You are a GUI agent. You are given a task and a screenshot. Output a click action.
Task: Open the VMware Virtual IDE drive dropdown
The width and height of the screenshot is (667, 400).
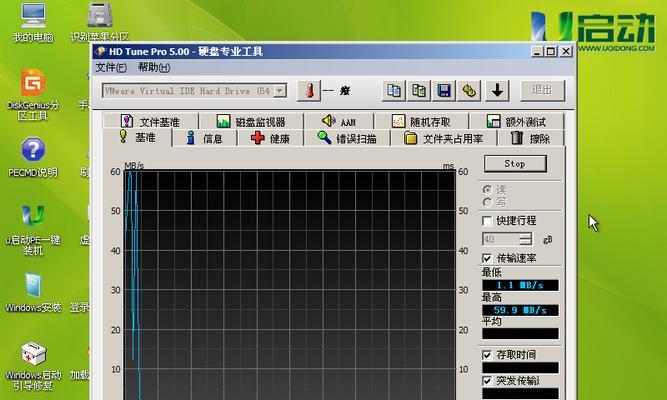[280, 91]
